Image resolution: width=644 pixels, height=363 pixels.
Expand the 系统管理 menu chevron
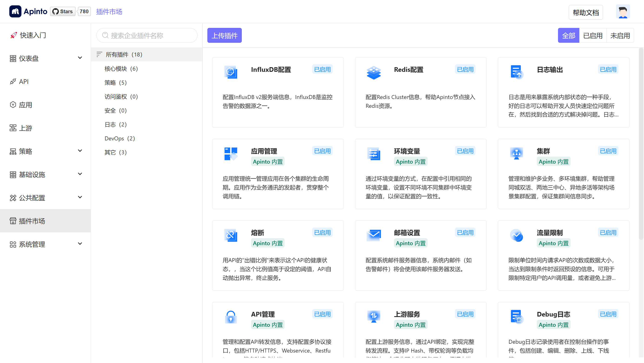tap(80, 244)
